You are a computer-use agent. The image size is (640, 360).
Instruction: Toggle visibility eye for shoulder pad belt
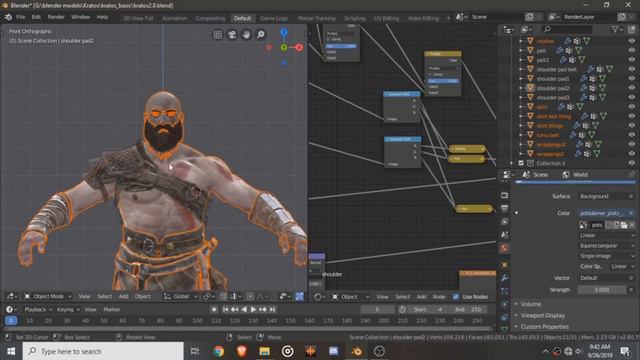click(x=632, y=69)
